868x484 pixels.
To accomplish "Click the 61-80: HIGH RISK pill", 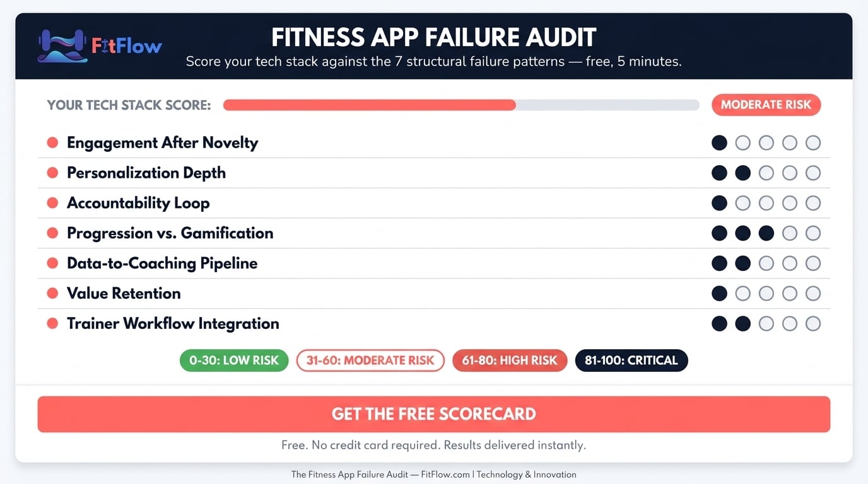I will [x=510, y=360].
